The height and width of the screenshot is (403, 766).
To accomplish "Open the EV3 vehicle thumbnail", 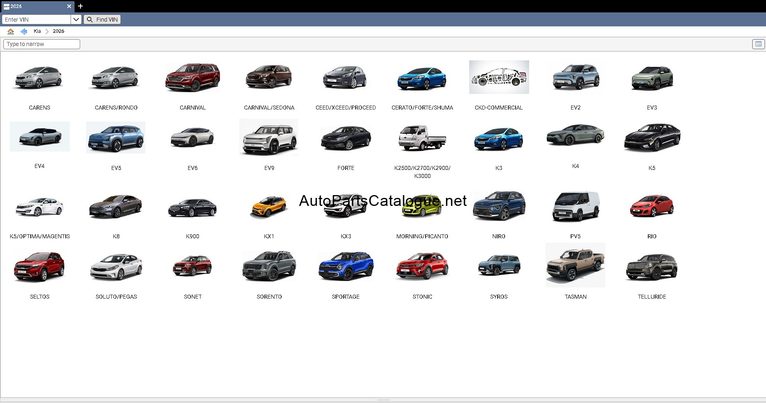I will [x=652, y=77].
